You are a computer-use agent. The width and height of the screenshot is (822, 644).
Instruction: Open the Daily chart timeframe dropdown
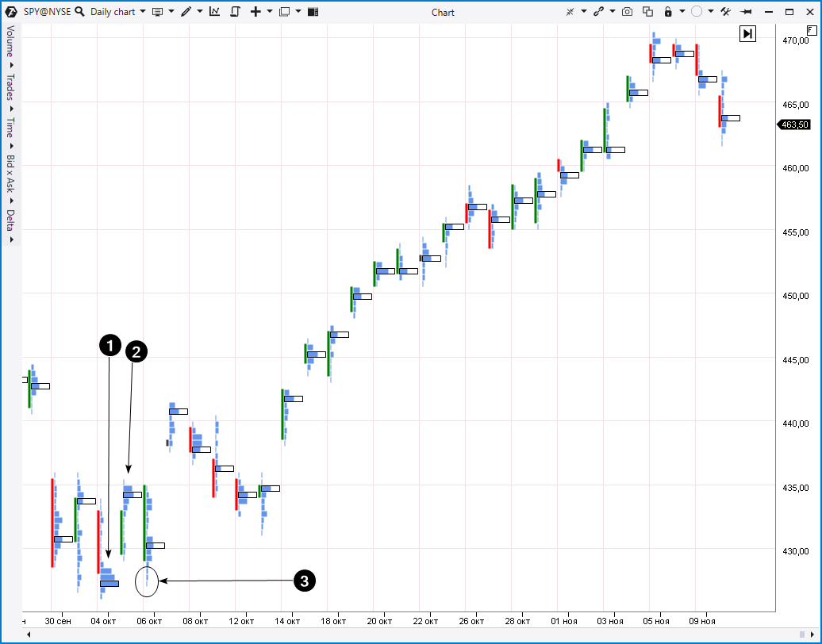[x=117, y=12]
